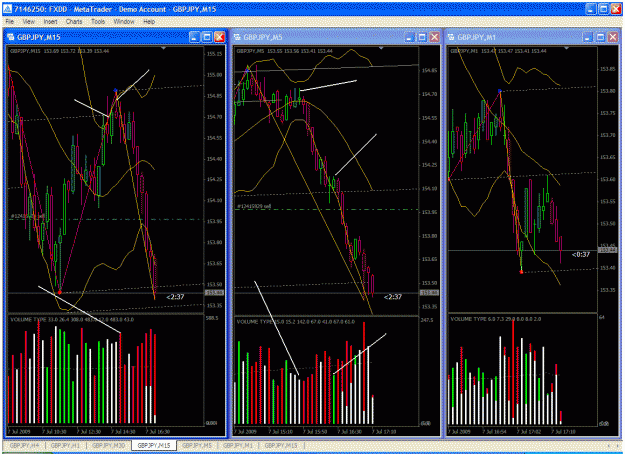
Task: Click the '#12415929 sell' order label in the M5 chart
Action: click(254, 206)
